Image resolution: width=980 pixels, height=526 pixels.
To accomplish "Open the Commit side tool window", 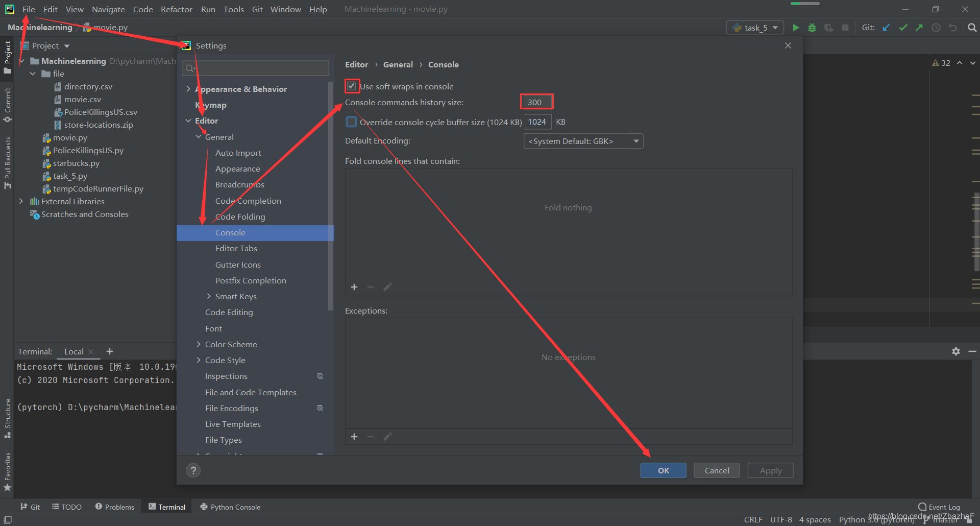I will 8,105.
